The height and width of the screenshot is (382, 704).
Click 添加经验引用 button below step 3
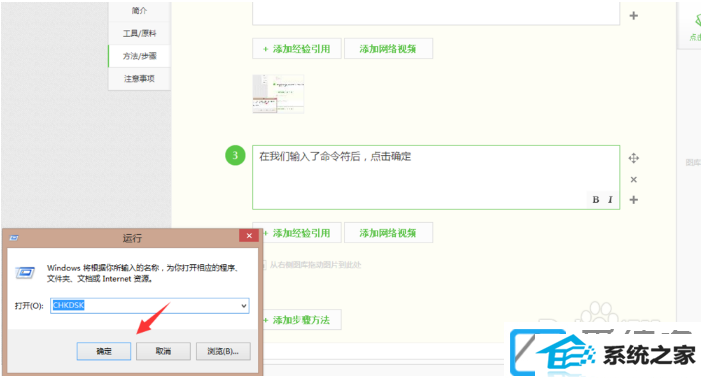coord(301,233)
